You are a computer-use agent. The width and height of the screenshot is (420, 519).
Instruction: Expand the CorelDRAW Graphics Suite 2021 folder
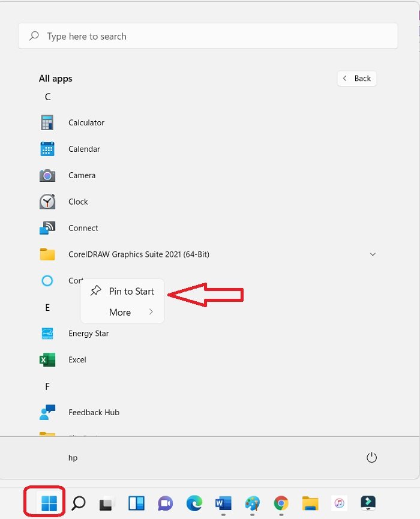point(373,254)
